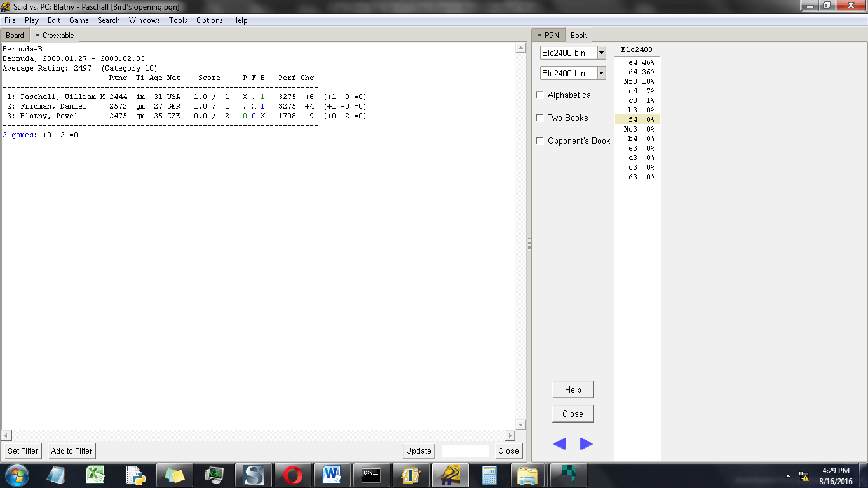Open the first Elo2400.bin book dropdown
Screen dimensions: 868x488
[600, 53]
